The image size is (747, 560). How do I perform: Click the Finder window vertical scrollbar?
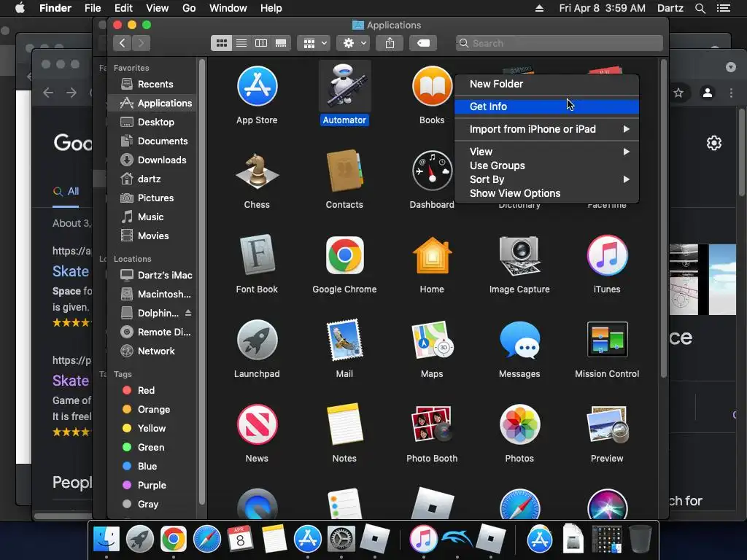(x=663, y=219)
